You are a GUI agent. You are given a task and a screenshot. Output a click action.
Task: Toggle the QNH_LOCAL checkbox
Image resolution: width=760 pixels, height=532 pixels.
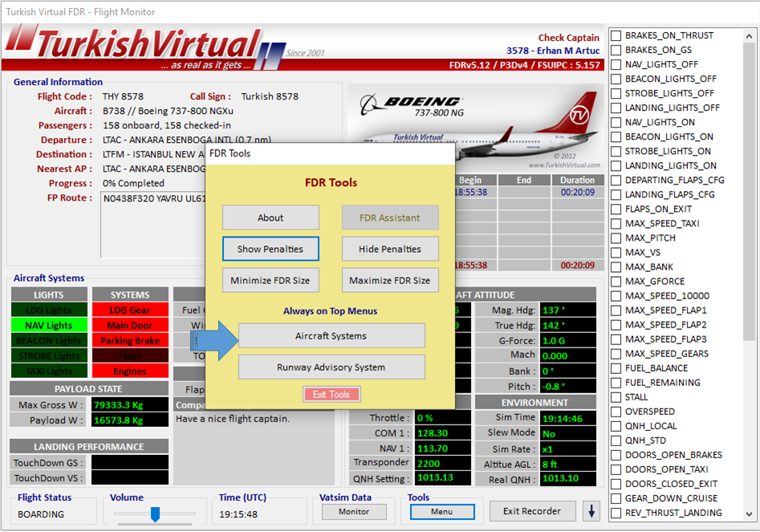pos(616,426)
